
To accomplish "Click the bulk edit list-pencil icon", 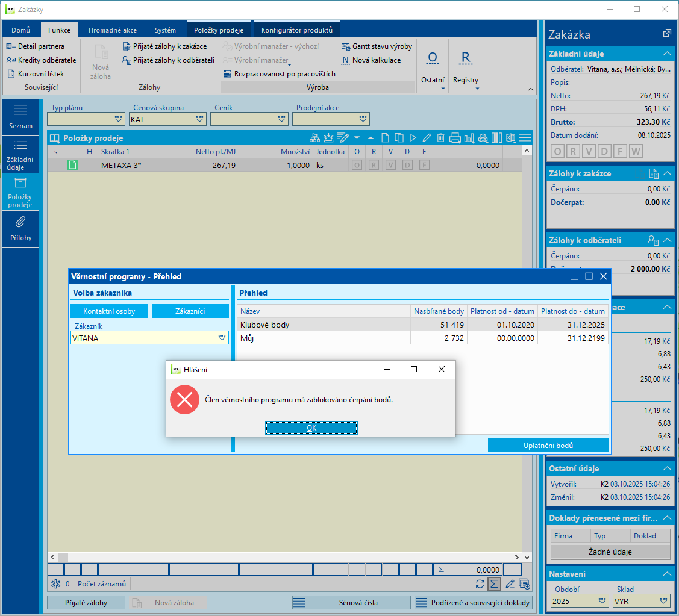I will [x=343, y=138].
